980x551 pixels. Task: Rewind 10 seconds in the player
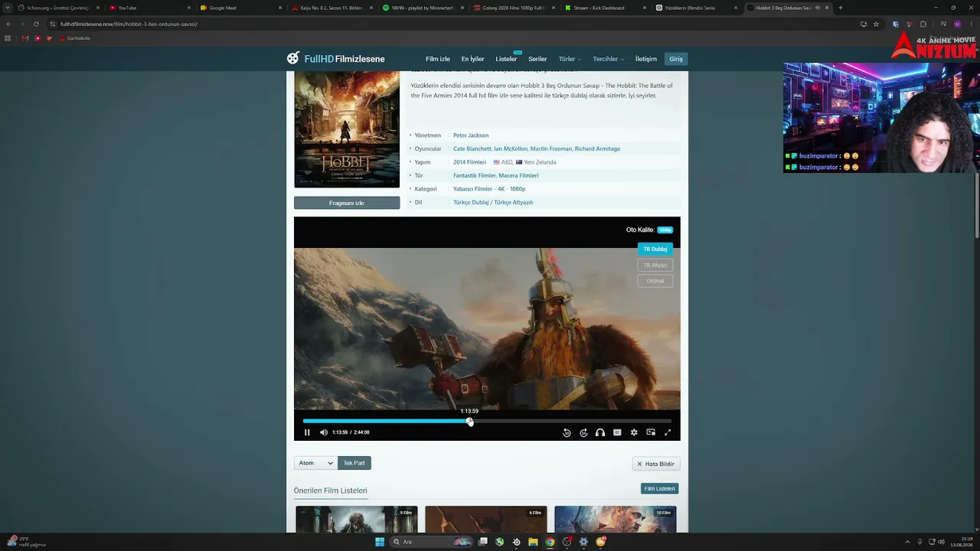click(567, 432)
